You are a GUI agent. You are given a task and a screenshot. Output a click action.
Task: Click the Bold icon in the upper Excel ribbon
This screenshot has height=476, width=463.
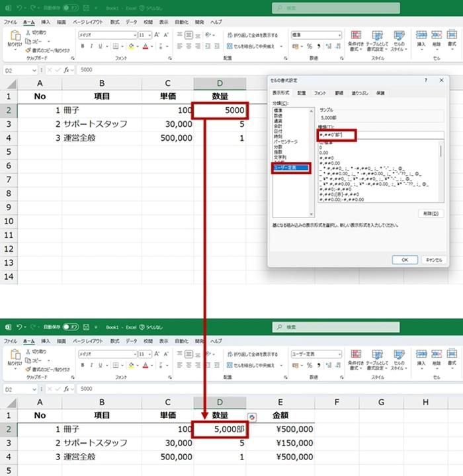point(83,46)
